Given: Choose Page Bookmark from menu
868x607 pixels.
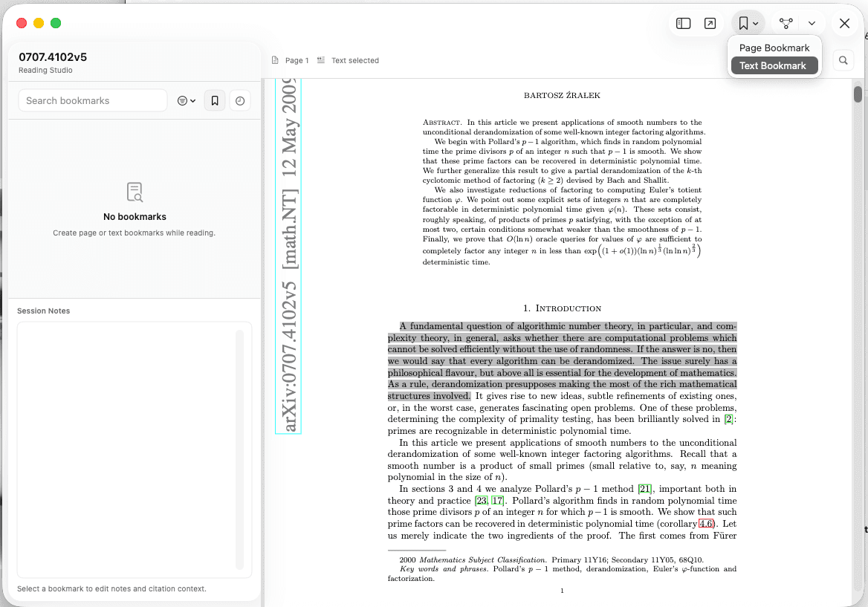Looking at the screenshot, I should [x=774, y=48].
